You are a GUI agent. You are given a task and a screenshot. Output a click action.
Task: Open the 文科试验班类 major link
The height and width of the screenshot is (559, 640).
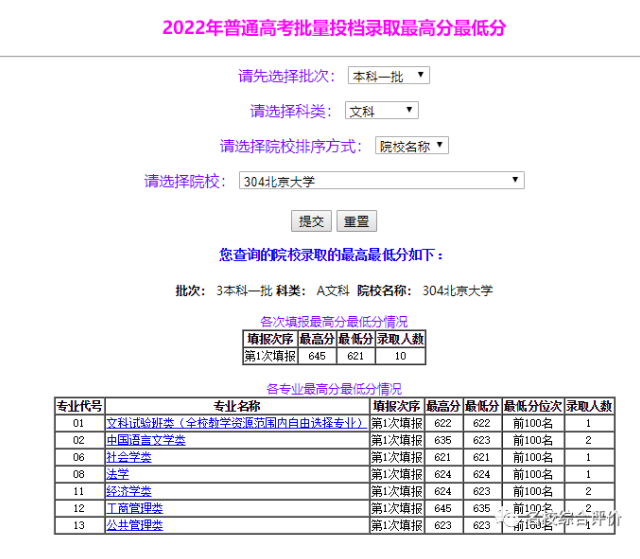tap(236, 424)
